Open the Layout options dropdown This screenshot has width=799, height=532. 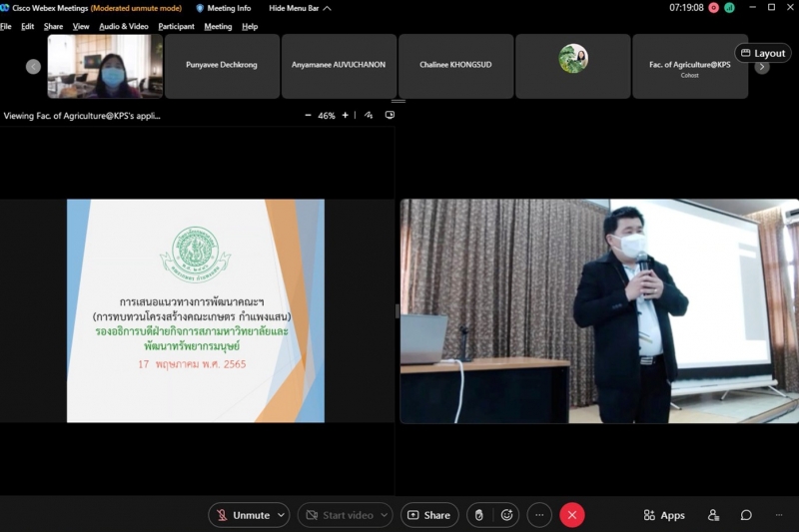pos(762,53)
